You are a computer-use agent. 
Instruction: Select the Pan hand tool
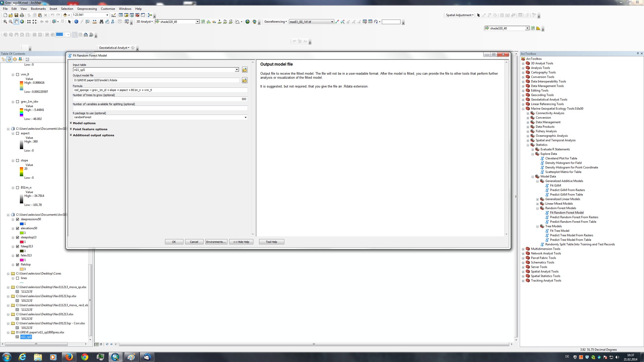click(x=16, y=22)
